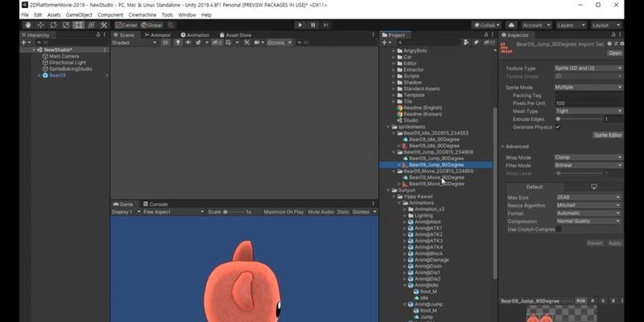Open the Collab dropdown
This screenshot has height=322, width=644.
487,25
